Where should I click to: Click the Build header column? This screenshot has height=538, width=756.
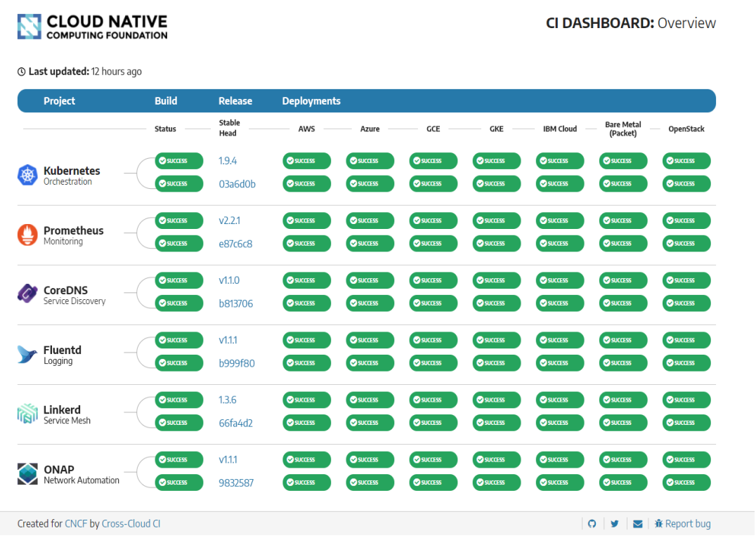click(166, 101)
